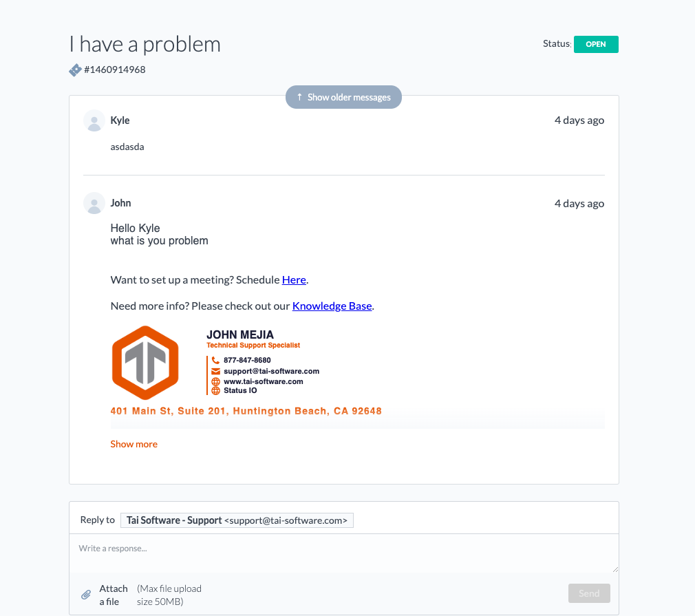695x616 pixels.
Task: Click the name JOHN MEJIA in signature
Action: point(240,334)
